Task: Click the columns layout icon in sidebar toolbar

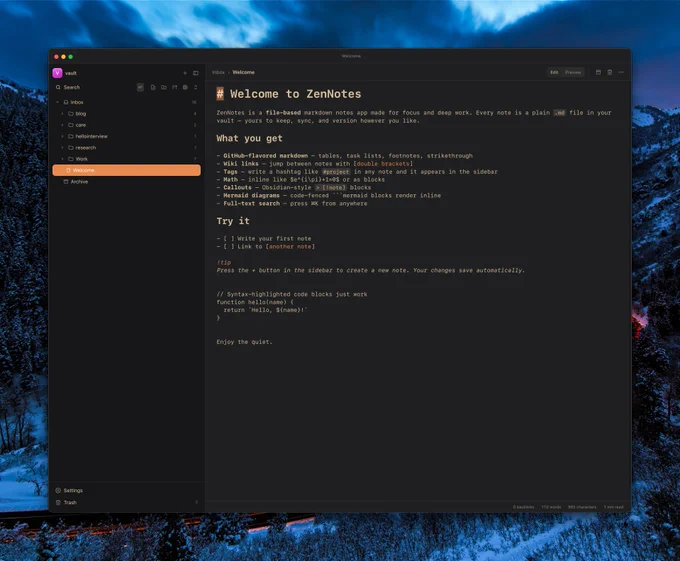Action: coord(174,87)
